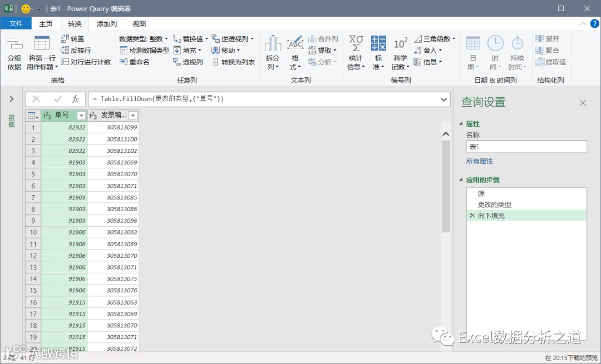Click the Time (时间) clock icon
The width and height of the screenshot is (601, 364).
pyautogui.click(x=495, y=43)
